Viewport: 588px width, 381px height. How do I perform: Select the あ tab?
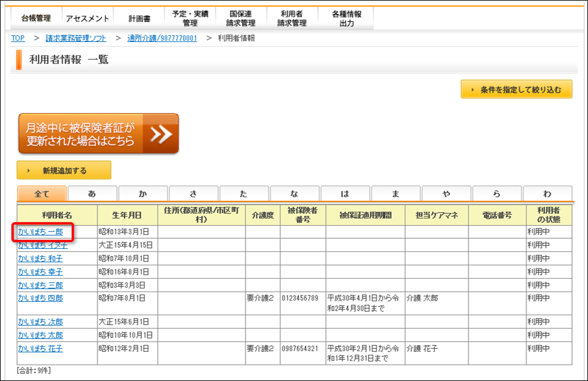[92, 194]
